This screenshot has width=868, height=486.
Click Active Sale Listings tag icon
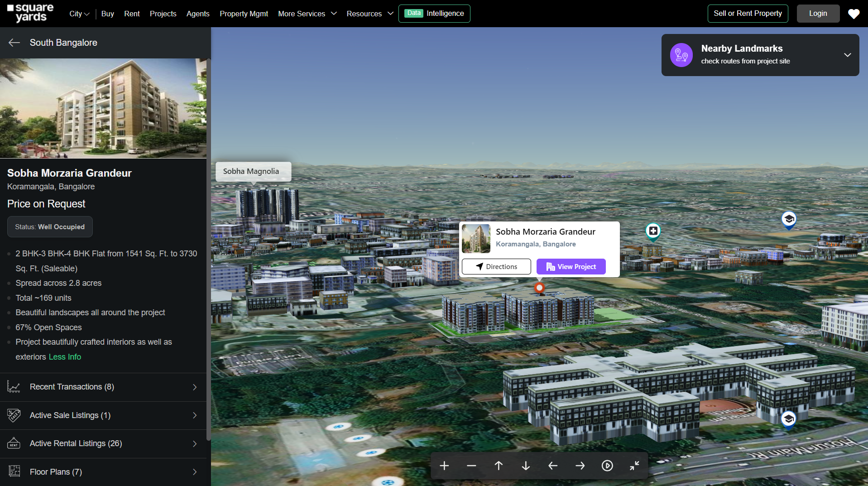(x=14, y=415)
